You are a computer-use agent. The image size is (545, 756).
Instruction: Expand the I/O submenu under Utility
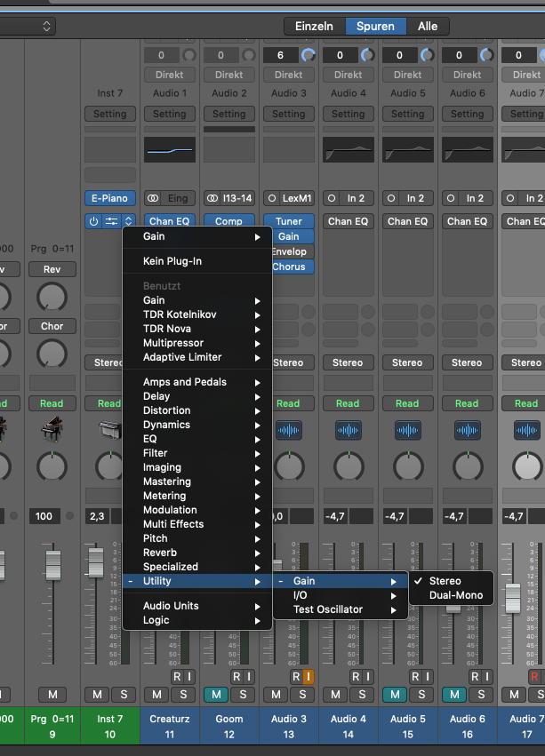[341, 595]
